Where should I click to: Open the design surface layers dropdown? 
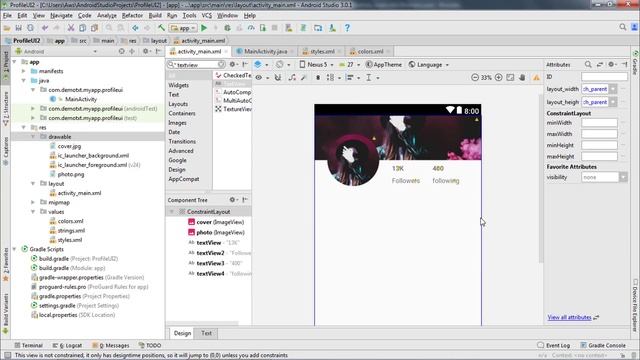(260, 64)
